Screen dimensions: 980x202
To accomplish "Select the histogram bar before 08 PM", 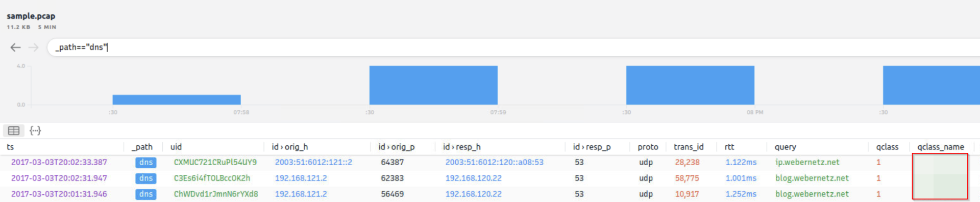I will point(690,85).
